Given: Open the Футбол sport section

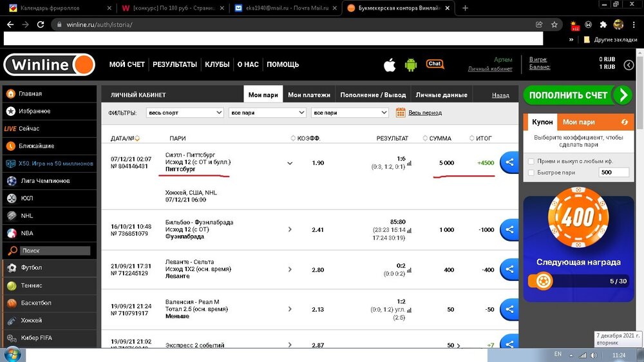Looking at the screenshot, I should [30, 267].
